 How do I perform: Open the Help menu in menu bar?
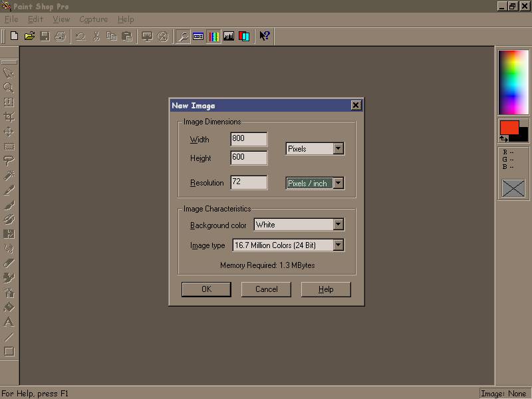(x=126, y=19)
